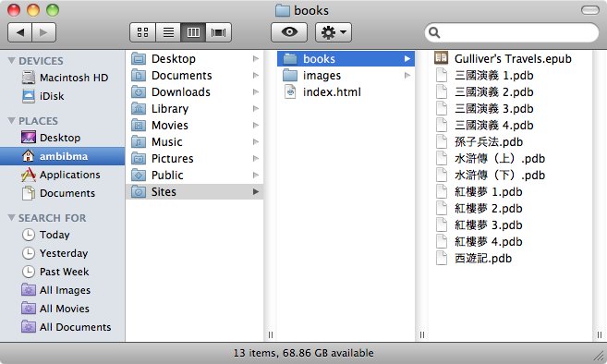Select Library folder in first column
607x364 pixels.
point(195,109)
